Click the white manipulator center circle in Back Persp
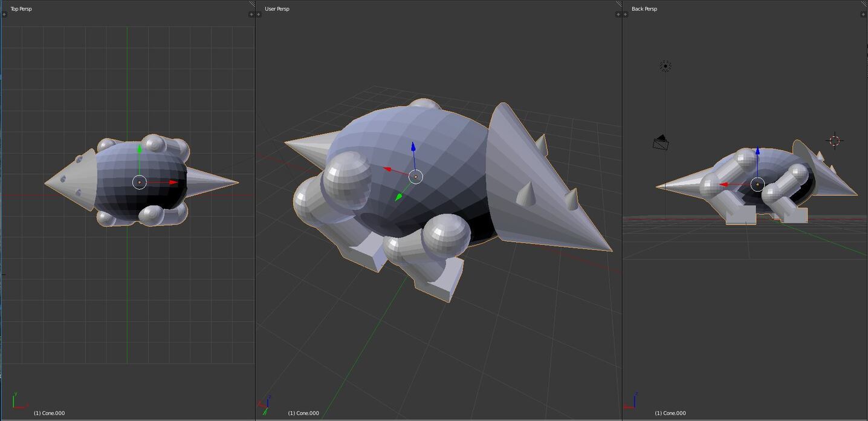The width and height of the screenshot is (868, 421). [757, 184]
